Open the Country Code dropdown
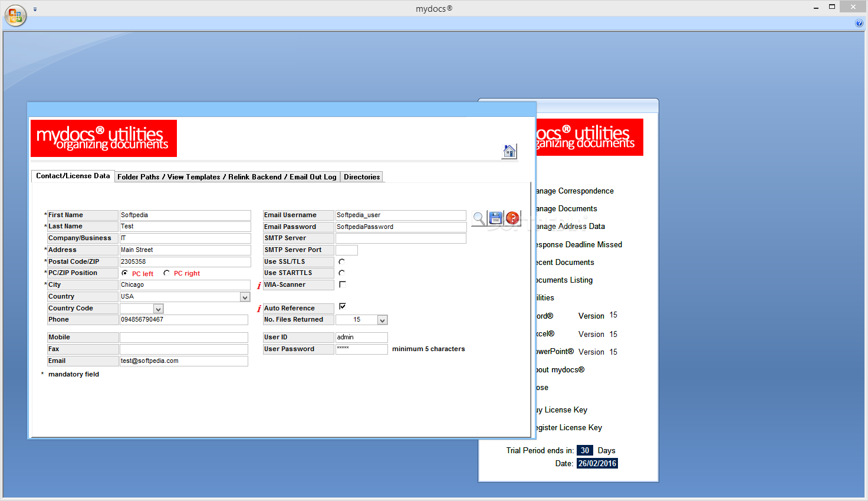 point(158,309)
